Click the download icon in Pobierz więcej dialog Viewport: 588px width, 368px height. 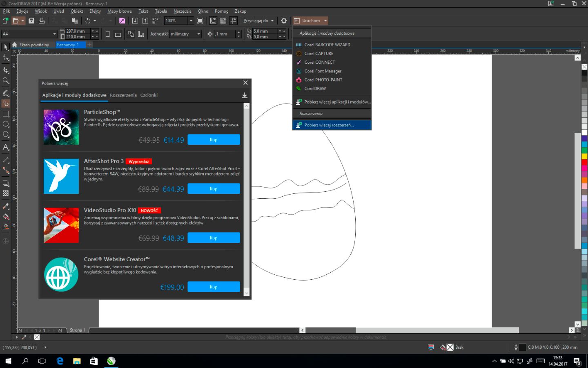(x=245, y=95)
